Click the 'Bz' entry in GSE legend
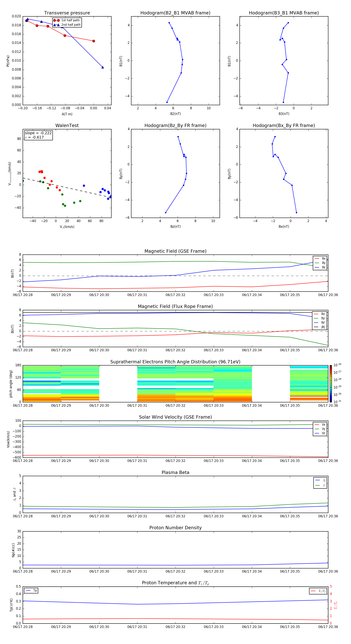351x644 pixels. coord(320,267)
